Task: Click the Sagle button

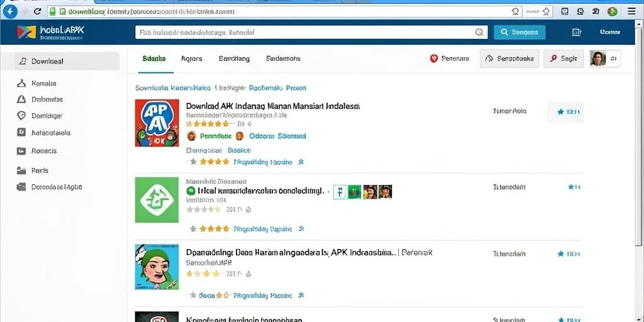Action: [563, 58]
